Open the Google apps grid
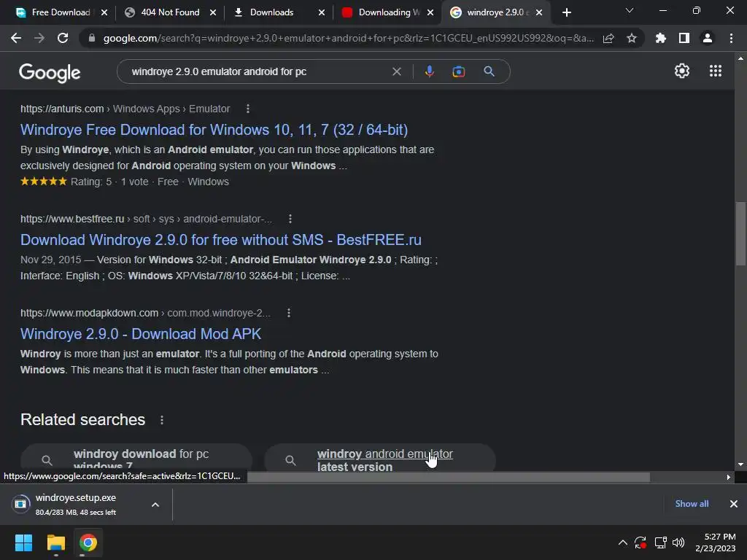 pyautogui.click(x=716, y=71)
